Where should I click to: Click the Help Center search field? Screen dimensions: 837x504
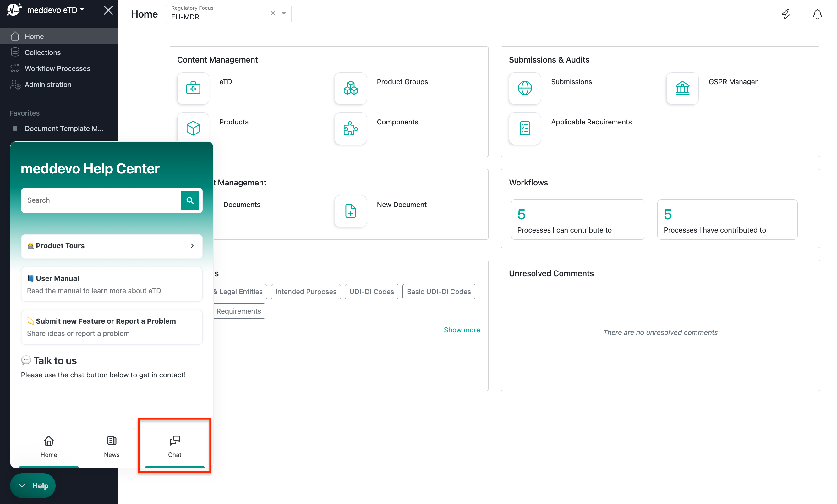coord(101,200)
